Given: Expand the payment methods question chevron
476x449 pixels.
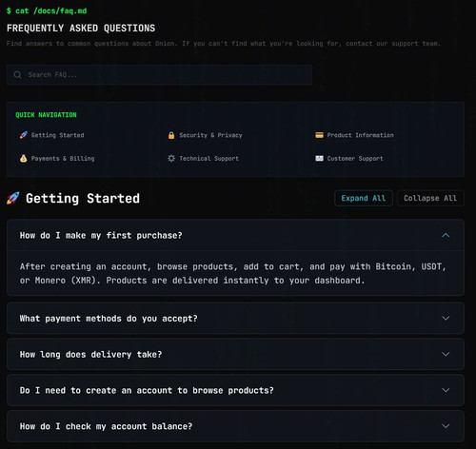Looking at the screenshot, I should [x=446, y=318].
